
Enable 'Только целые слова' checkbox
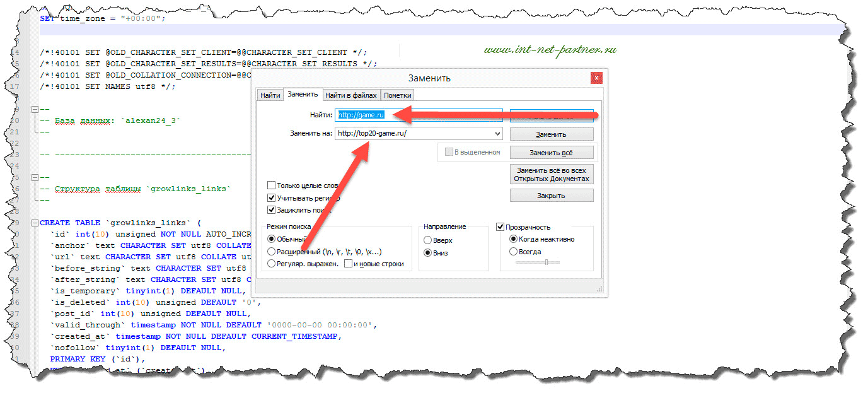(x=272, y=185)
